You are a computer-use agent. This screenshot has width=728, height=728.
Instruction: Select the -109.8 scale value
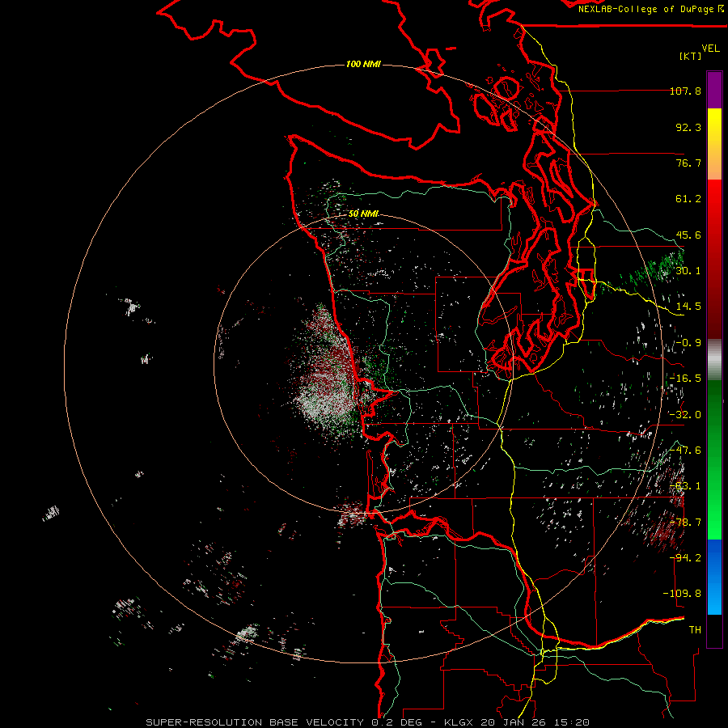pyautogui.click(x=682, y=594)
